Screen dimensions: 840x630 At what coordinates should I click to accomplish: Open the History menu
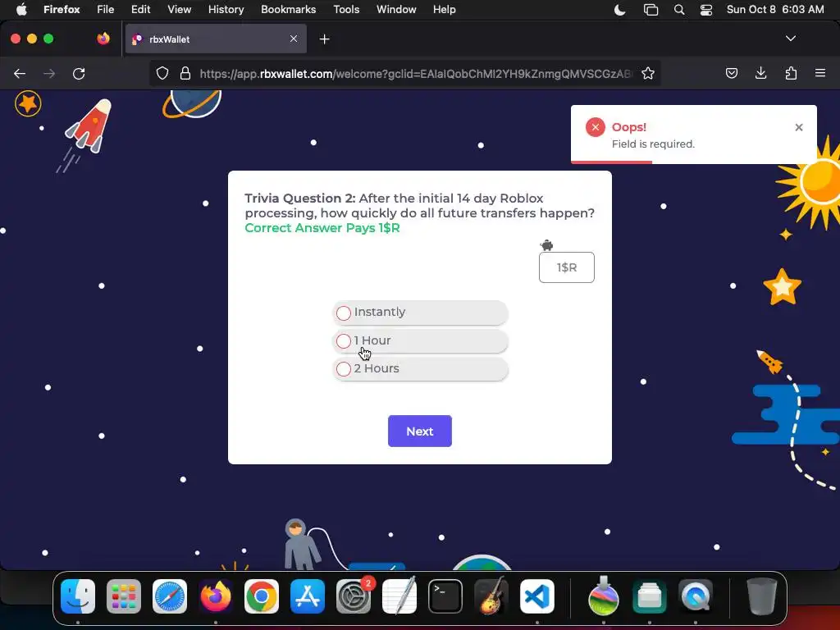tap(226, 10)
